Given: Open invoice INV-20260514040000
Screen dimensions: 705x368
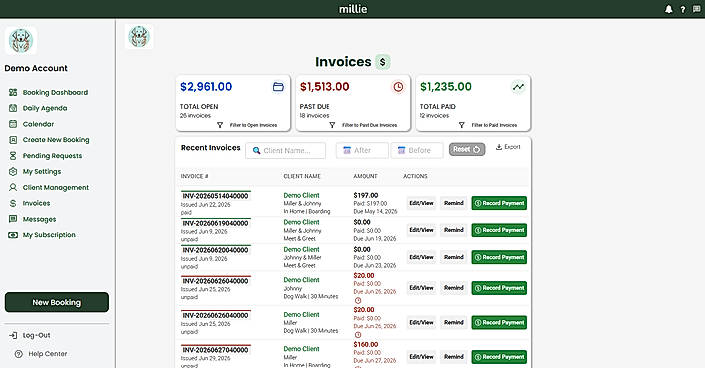Looking at the screenshot, I should (215, 196).
